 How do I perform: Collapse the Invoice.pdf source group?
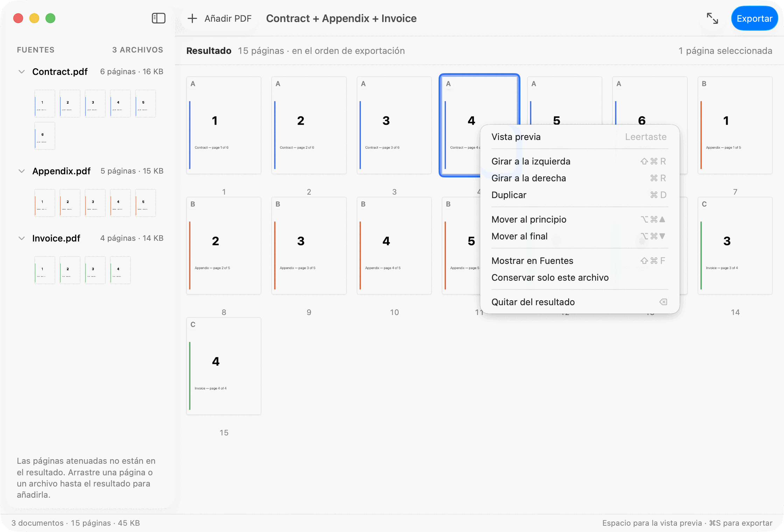coord(22,238)
